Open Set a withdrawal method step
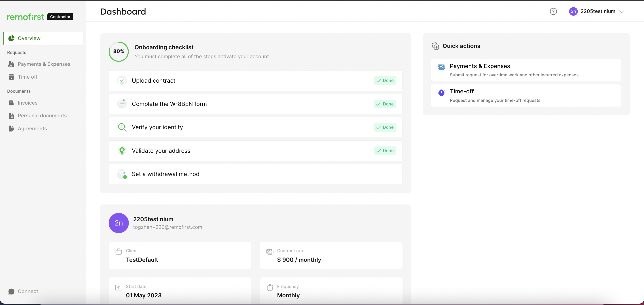This screenshot has height=305, width=644. point(255,174)
